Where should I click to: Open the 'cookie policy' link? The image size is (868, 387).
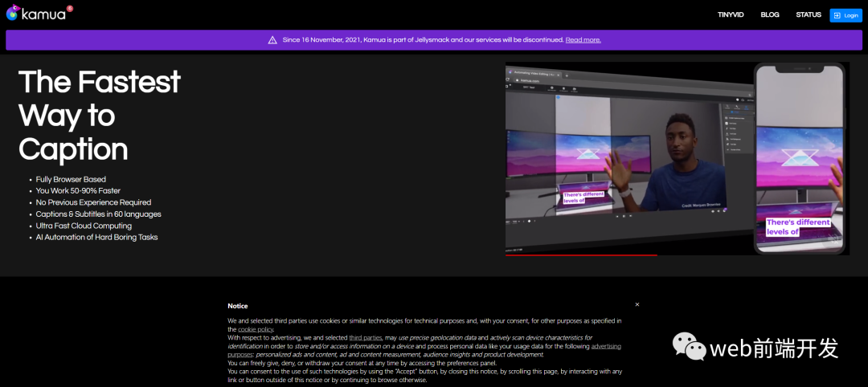click(256, 329)
